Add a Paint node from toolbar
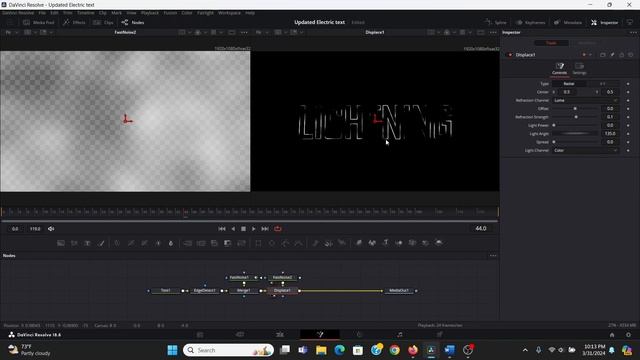 [x=101, y=243]
